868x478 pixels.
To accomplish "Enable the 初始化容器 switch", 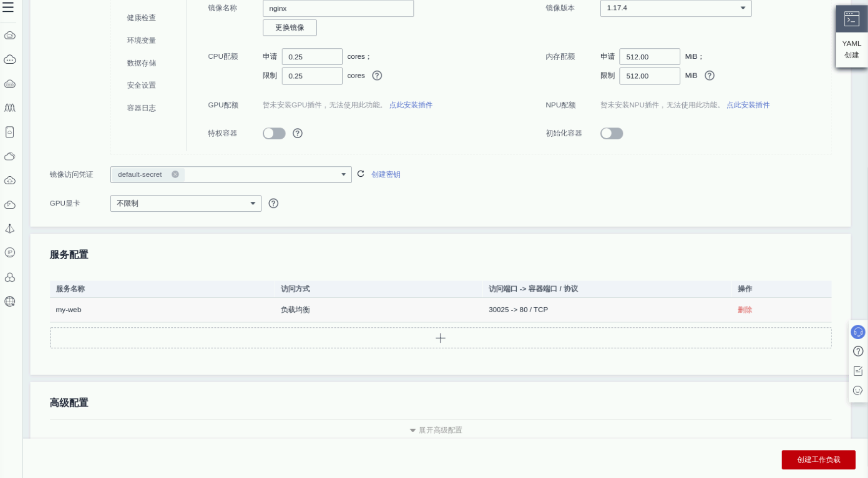I will [x=612, y=133].
